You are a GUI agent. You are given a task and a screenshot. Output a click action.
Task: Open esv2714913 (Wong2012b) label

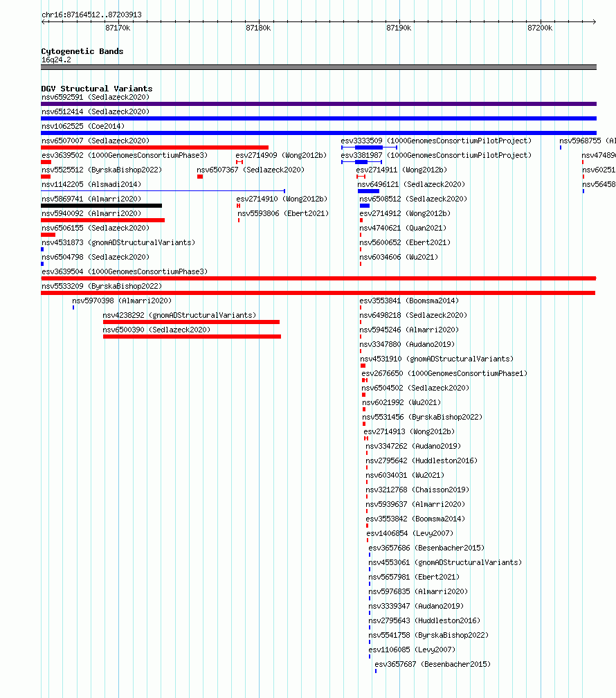pyautogui.click(x=409, y=432)
